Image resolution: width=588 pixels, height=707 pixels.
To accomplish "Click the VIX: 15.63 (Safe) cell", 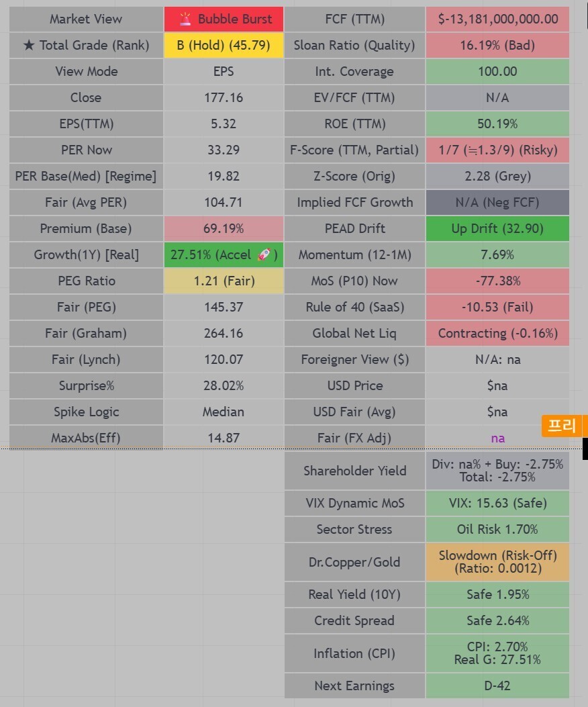I will (x=497, y=503).
